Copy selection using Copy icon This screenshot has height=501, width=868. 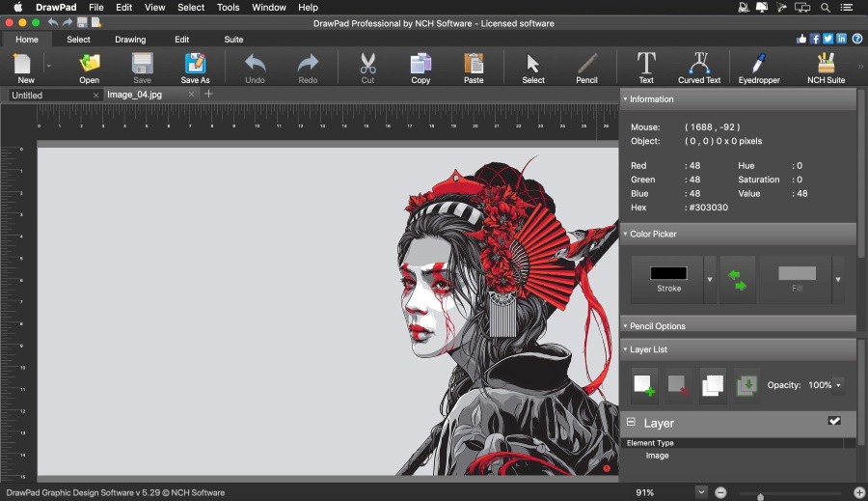[420, 68]
